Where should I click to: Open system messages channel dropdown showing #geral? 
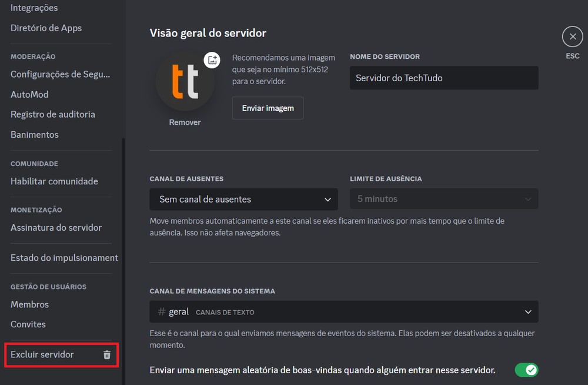coord(343,311)
